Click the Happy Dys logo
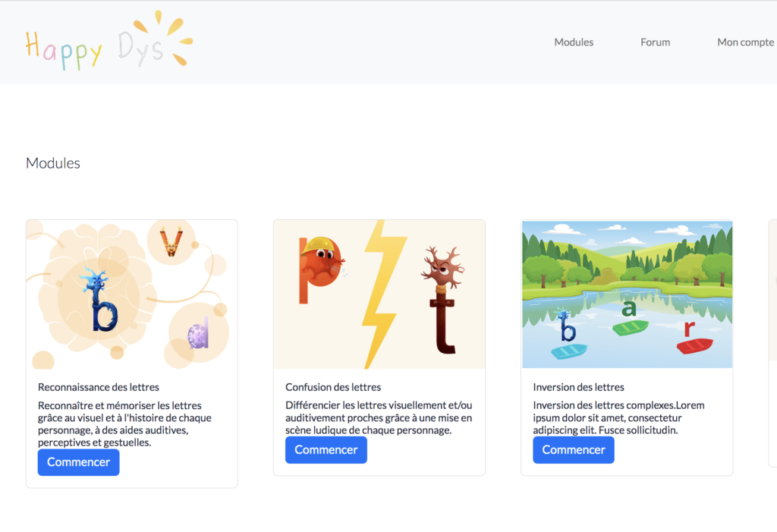The image size is (777, 532). (x=109, y=41)
